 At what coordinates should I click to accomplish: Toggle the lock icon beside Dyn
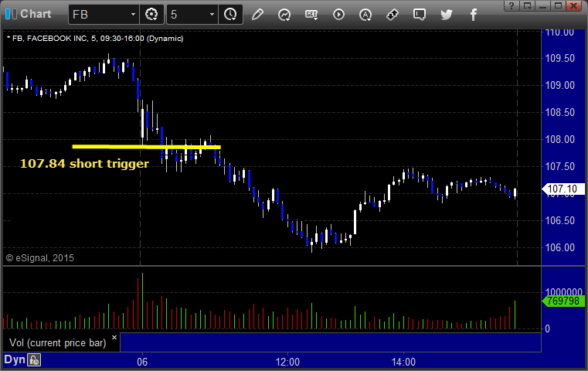point(34,360)
